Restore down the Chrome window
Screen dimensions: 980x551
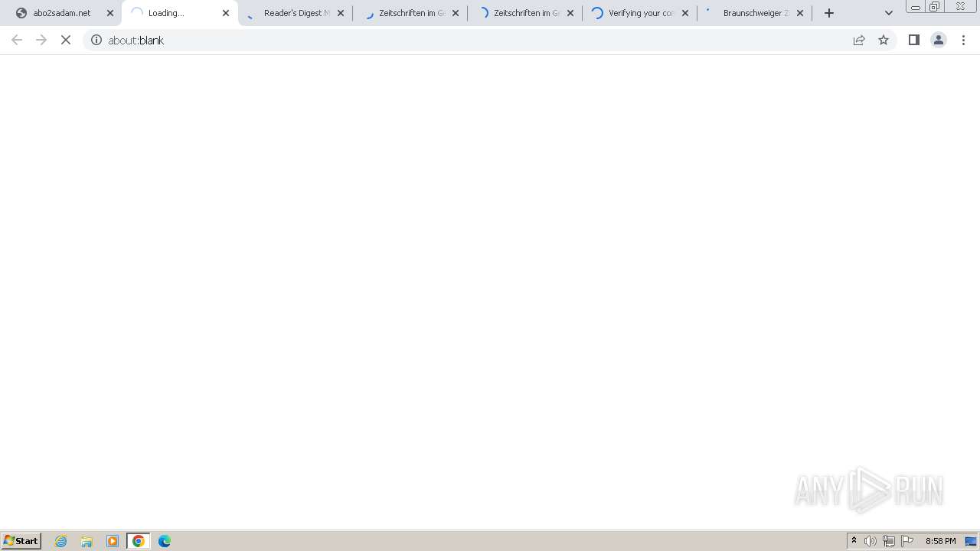coord(935,7)
